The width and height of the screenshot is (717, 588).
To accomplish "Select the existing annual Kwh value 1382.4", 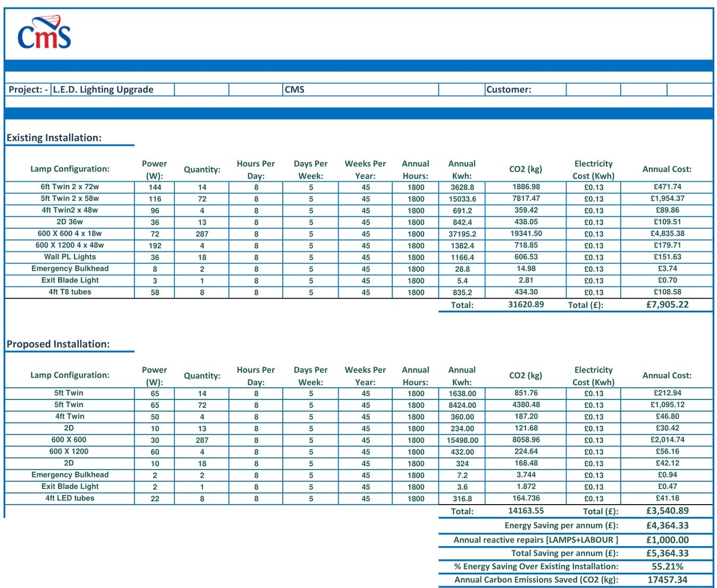I will pyautogui.click(x=462, y=245).
